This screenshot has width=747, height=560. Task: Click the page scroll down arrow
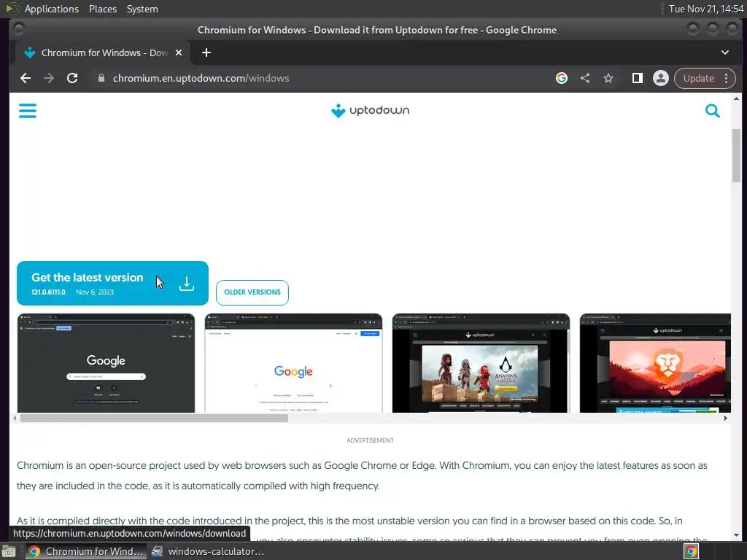click(x=736, y=534)
